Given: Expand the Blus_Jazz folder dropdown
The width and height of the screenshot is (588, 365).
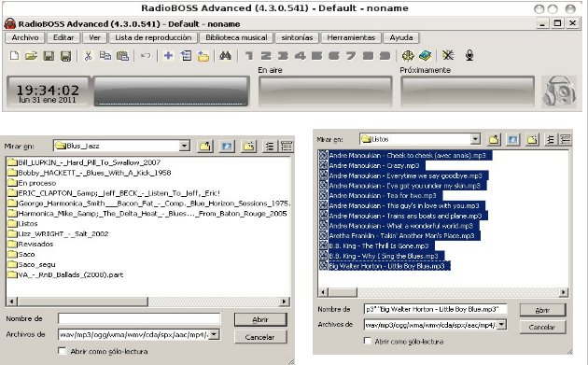Looking at the screenshot, I should [x=184, y=146].
